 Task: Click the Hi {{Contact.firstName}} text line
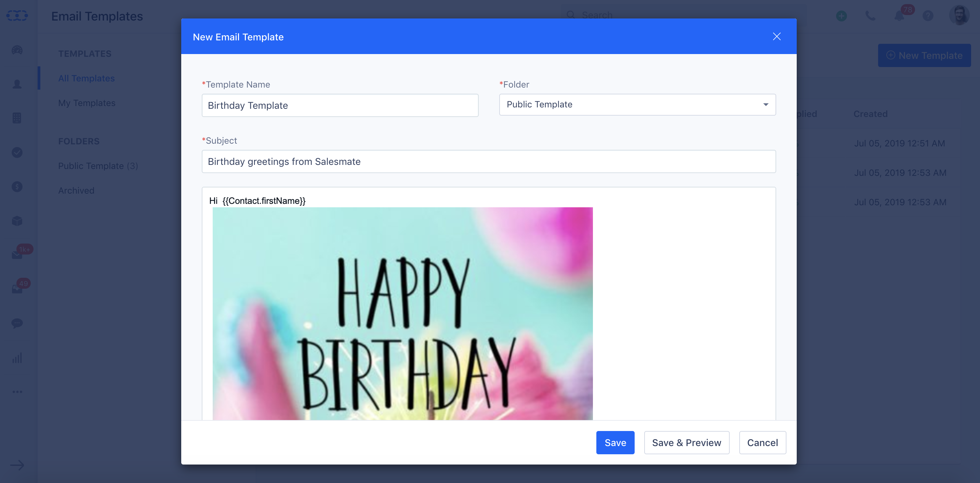[x=257, y=200]
